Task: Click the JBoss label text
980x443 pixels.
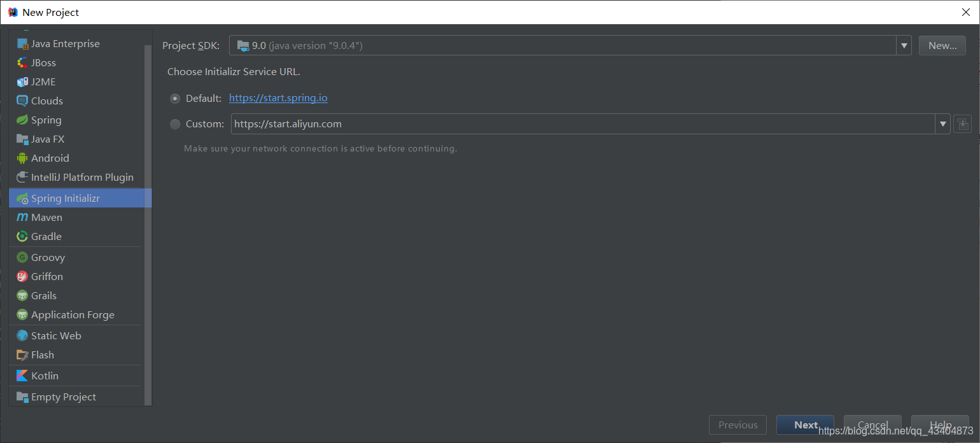Action: point(43,63)
